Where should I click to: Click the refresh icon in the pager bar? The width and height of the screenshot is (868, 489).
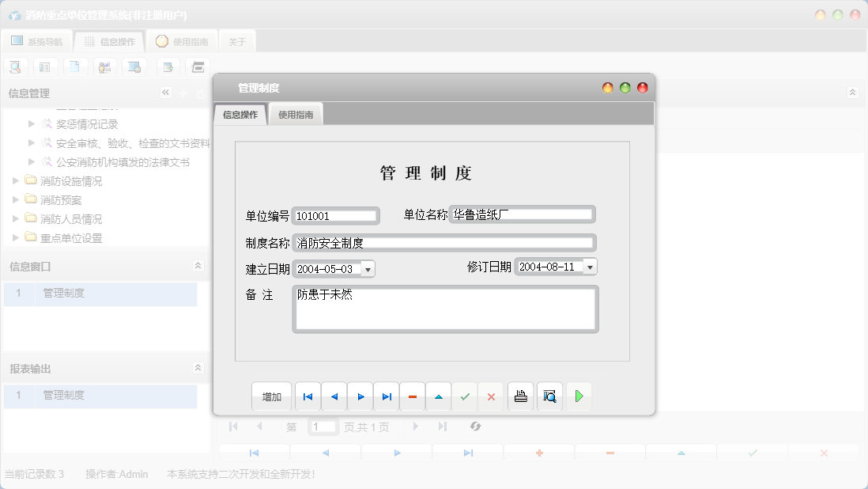point(475,426)
